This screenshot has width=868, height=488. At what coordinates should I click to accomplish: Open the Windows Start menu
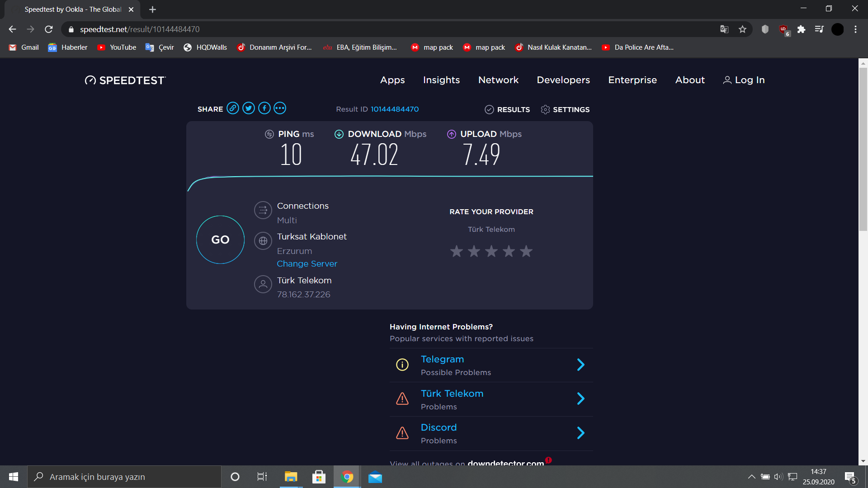tap(14, 477)
